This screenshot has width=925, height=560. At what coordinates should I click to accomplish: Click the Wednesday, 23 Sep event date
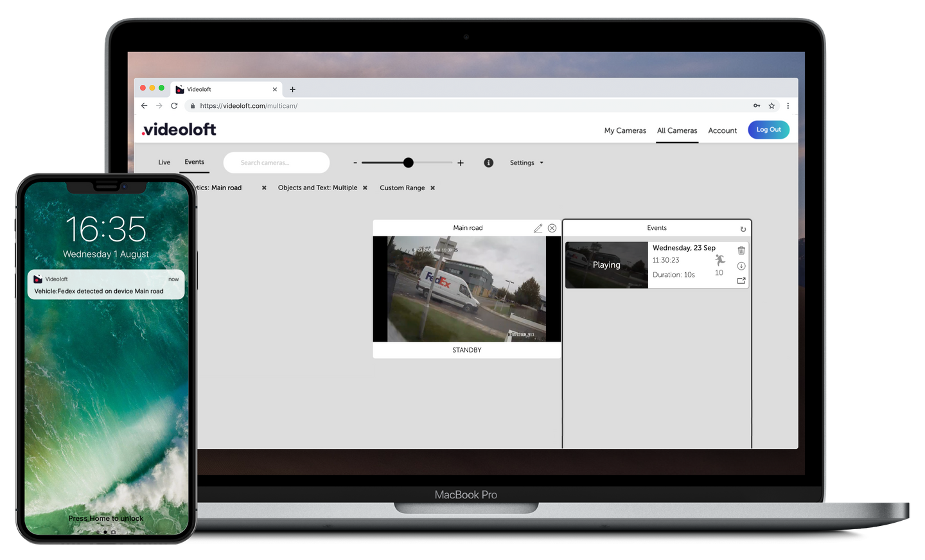[x=684, y=248]
